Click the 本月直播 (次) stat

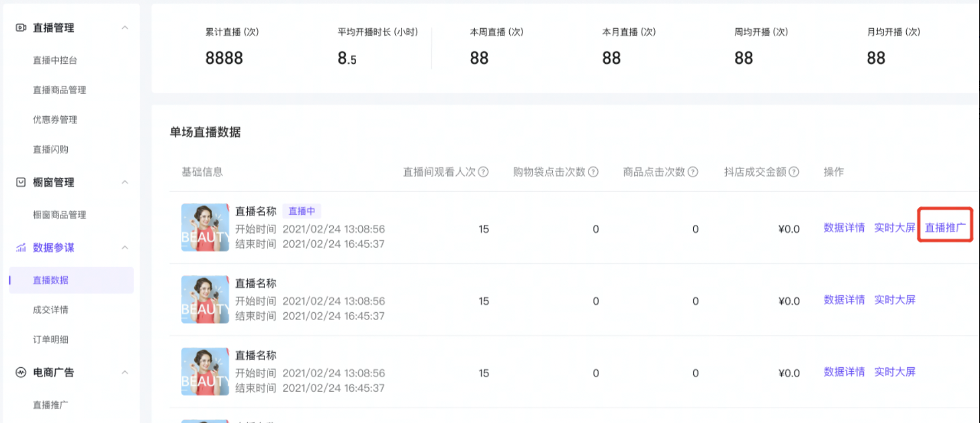pos(629,47)
